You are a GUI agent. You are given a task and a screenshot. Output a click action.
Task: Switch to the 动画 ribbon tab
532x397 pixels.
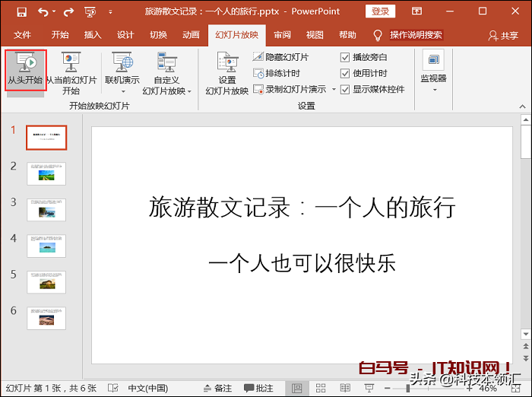pyautogui.click(x=191, y=35)
